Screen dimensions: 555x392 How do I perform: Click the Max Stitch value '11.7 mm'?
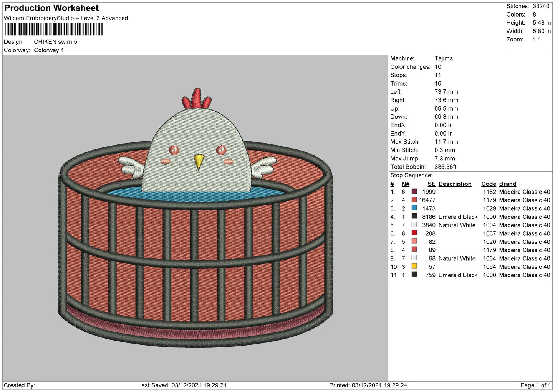[x=446, y=142]
